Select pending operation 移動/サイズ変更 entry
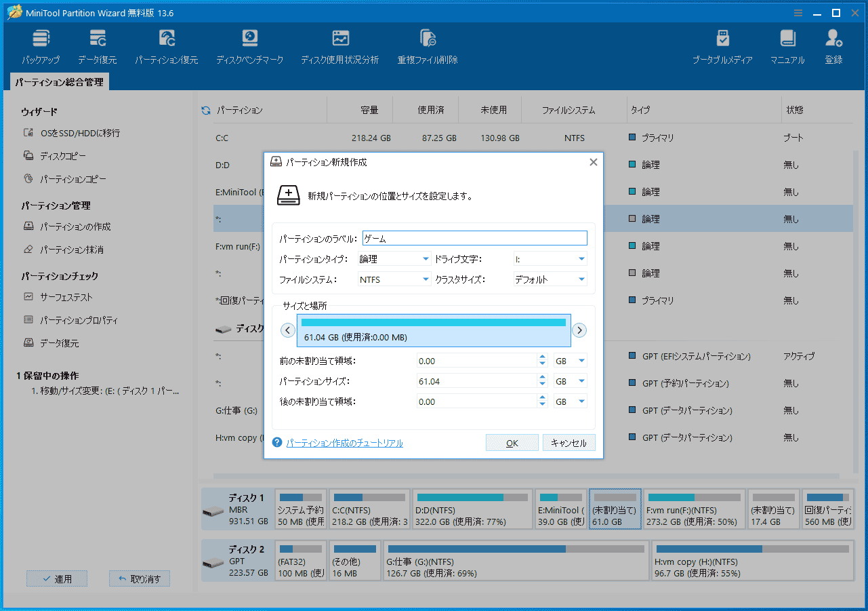This screenshot has width=868, height=611. (105, 391)
